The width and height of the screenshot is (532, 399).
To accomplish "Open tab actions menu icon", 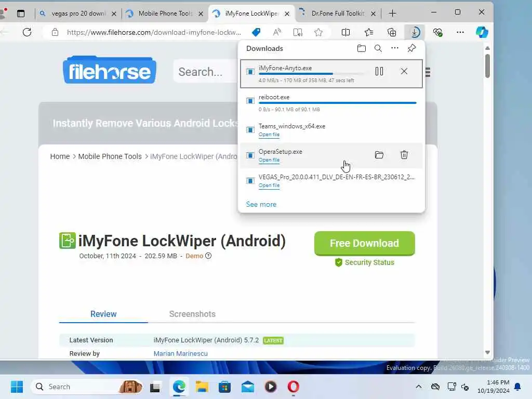I will (21, 14).
